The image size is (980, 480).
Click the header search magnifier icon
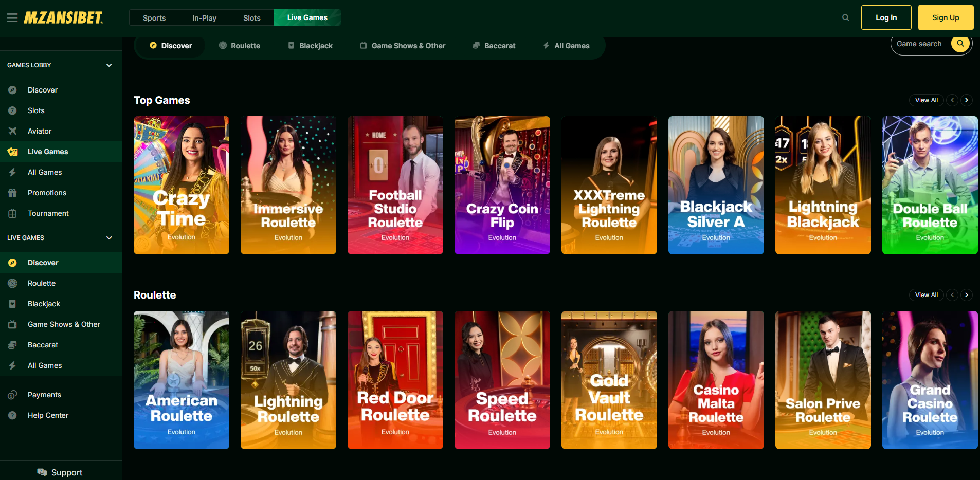845,18
